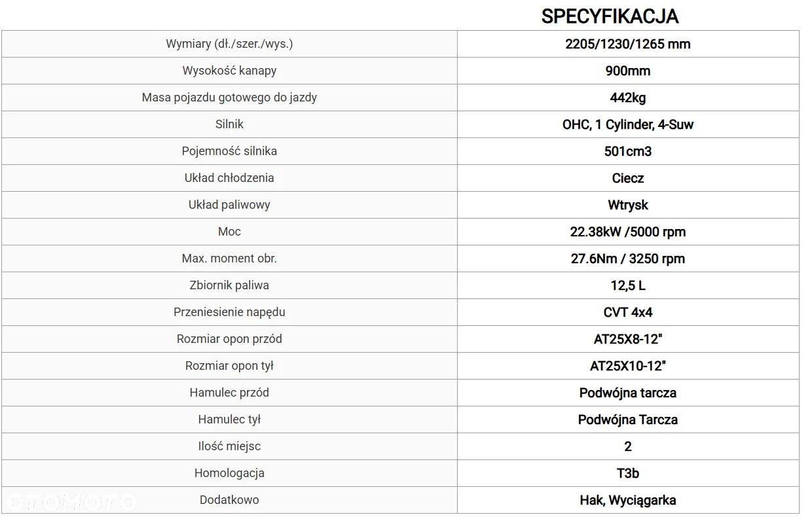
Task: Select the Rozmiar opon tył label
Action: tap(229, 366)
